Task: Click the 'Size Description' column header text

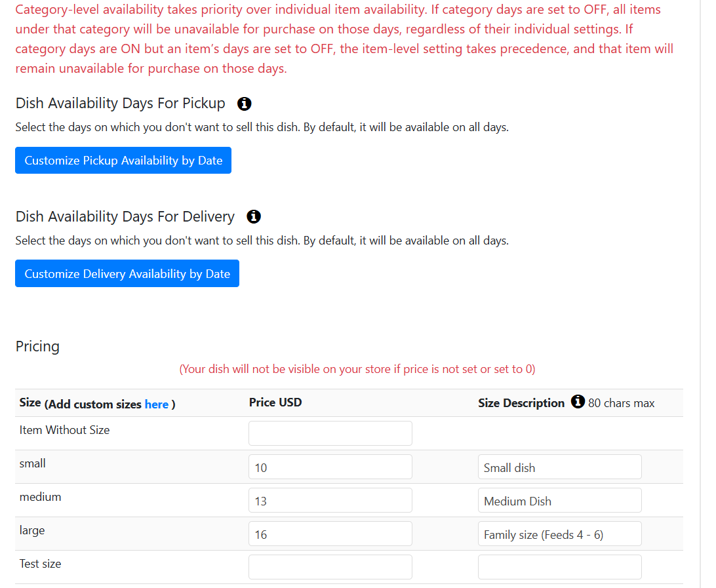Action: pyautogui.click(x=521, y=403)
